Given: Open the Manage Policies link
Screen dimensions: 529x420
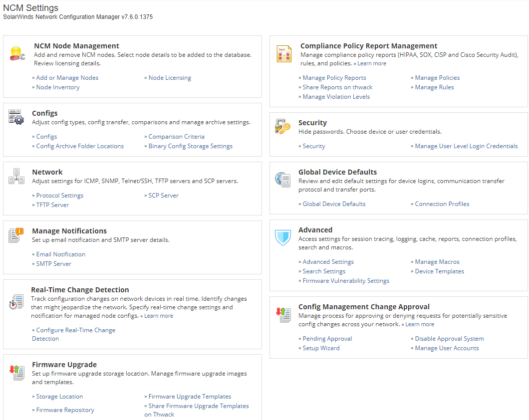Looking at the screenshot, I should 437,78.
